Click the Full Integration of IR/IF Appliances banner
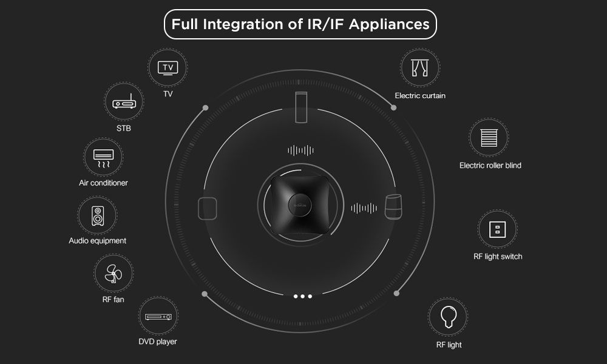Viewport: 607px width, 364px height. point(300,24)
